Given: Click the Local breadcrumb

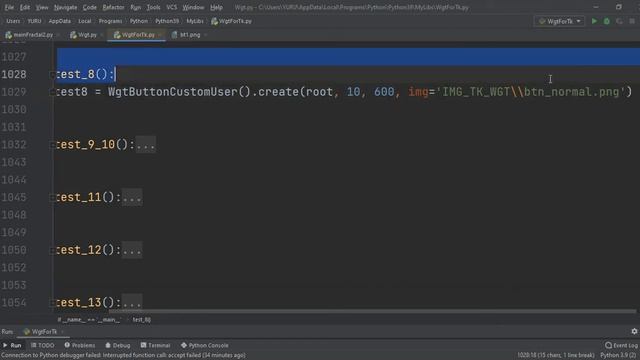Looking at the screenshot, I should tap(84, 21).
